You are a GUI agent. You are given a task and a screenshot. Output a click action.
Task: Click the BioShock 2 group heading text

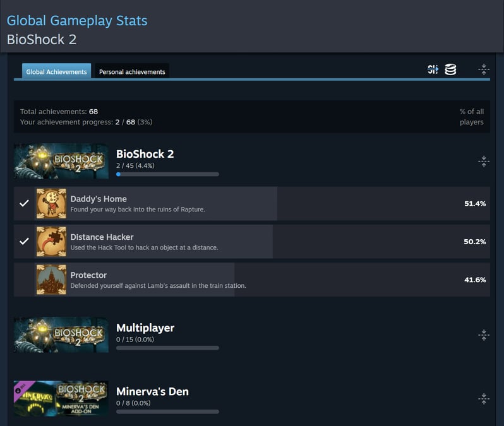click(145, 154)
